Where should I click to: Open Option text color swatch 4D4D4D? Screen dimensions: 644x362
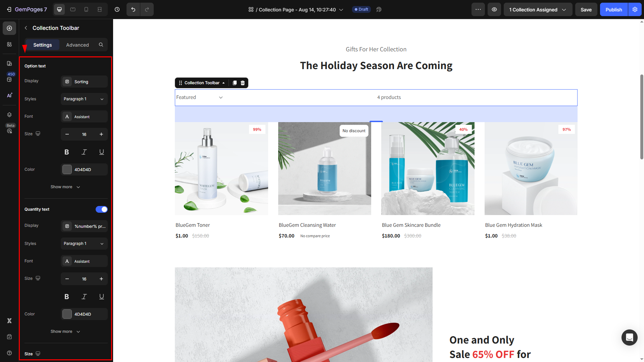coord(67,169)
